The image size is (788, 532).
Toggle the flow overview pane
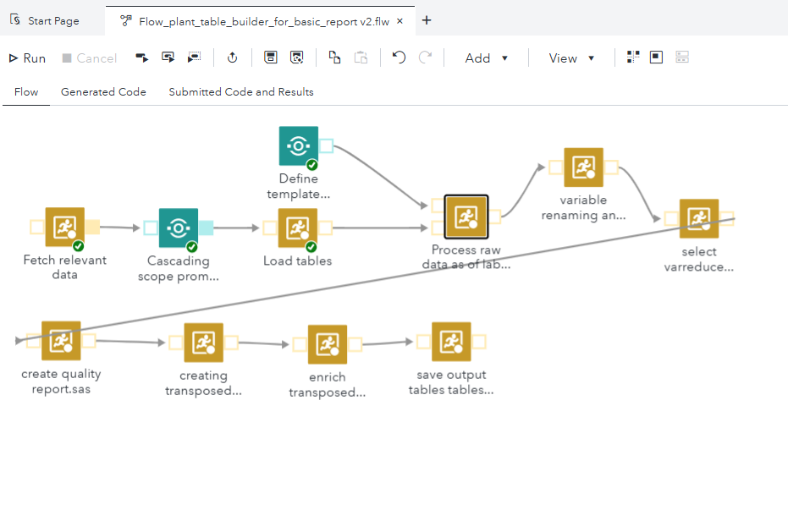coord(656,57)
